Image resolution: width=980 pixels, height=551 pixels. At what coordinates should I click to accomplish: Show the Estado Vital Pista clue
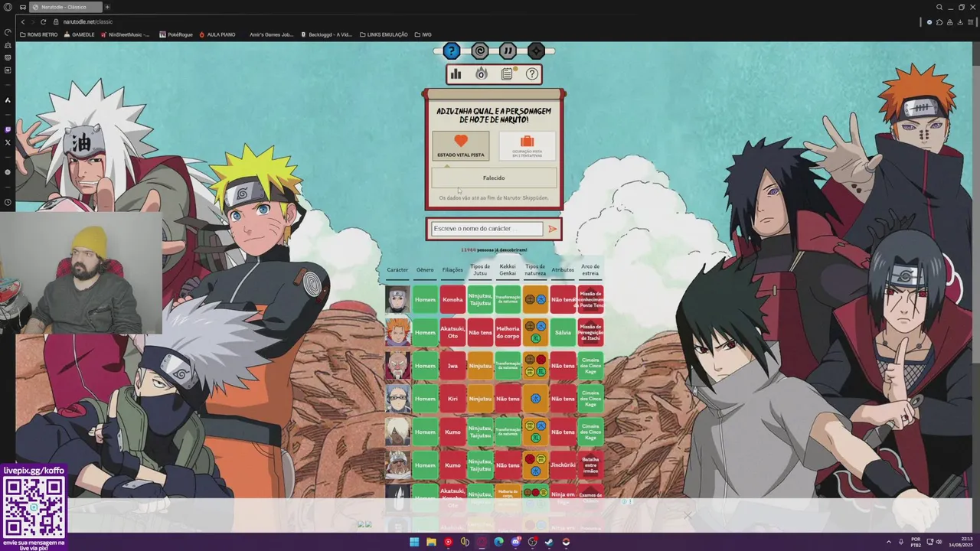pyautogui.click(x=461, y=145)
